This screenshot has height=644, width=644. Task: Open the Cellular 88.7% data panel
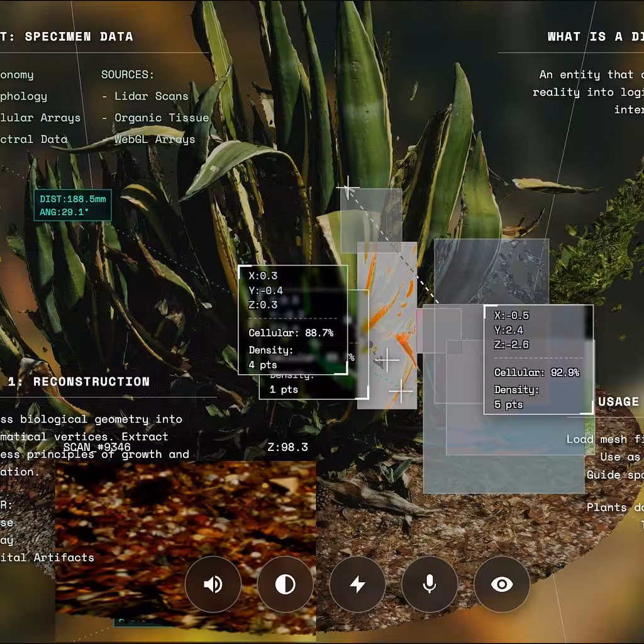293,320
